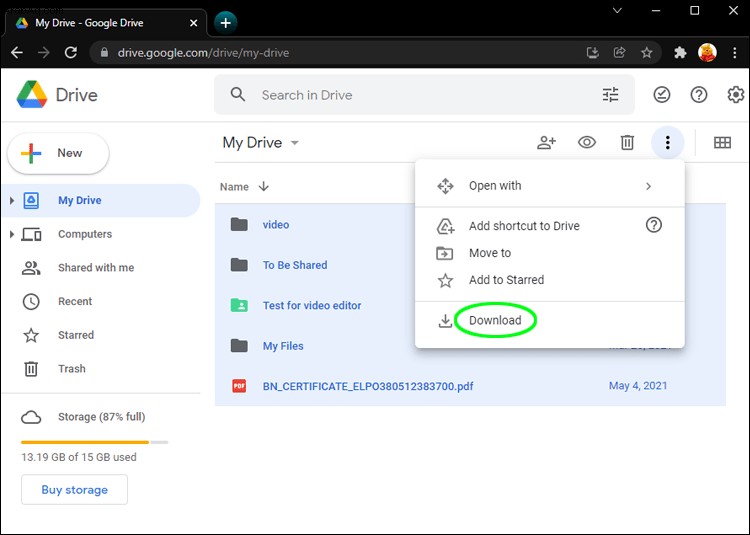750x535 pixels.
Task: Bookmark this page with the star icon
Action: click(x=646, y=53)
